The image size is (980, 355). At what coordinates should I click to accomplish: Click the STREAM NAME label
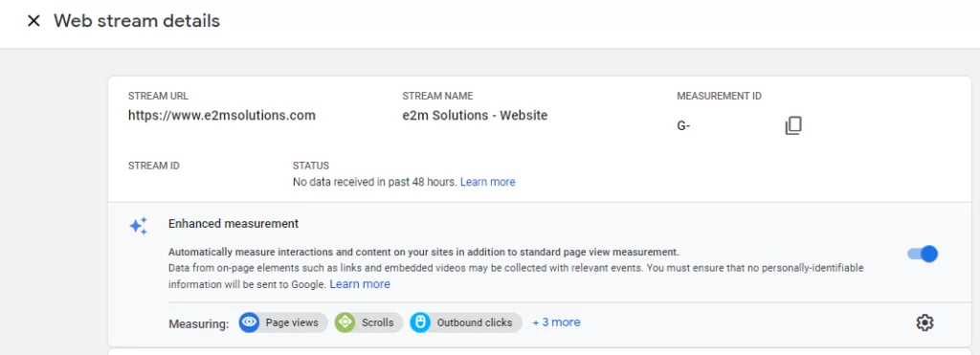pos(437,97)
